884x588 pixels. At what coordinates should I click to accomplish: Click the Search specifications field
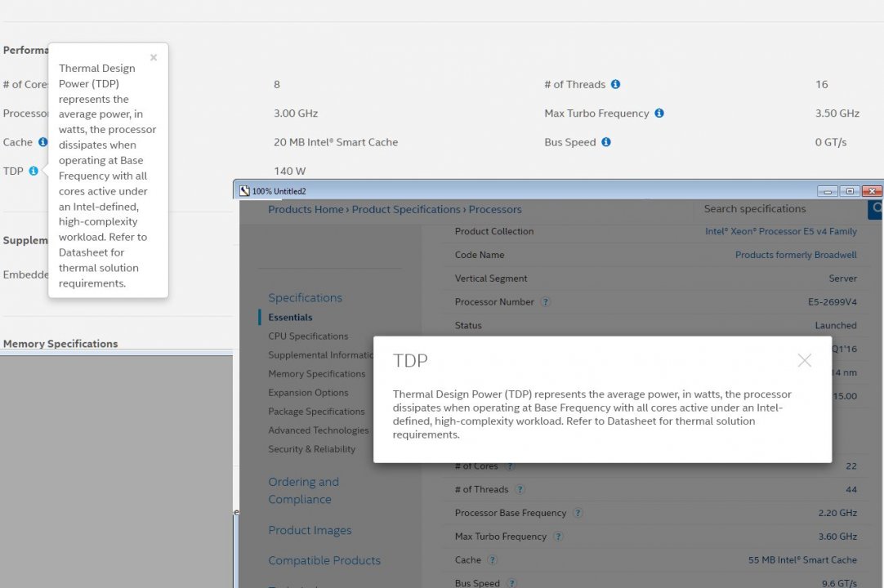point(776,209)
